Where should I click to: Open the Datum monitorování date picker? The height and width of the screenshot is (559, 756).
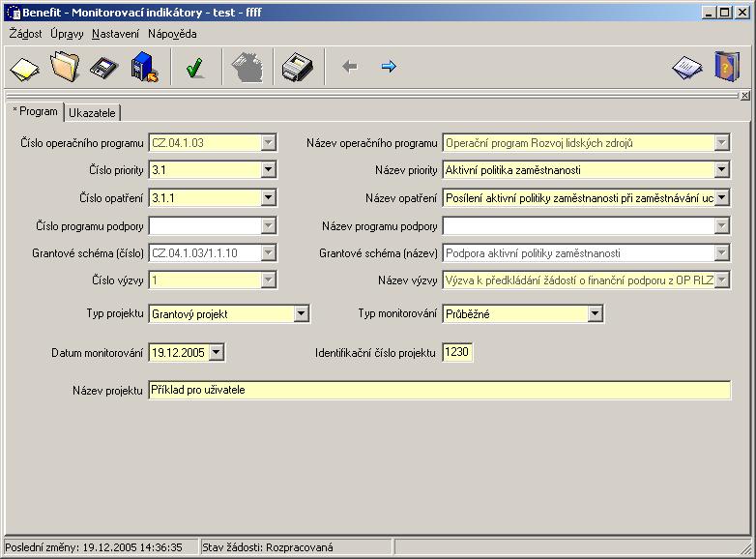pyautogui.click(x=217, y=353)
